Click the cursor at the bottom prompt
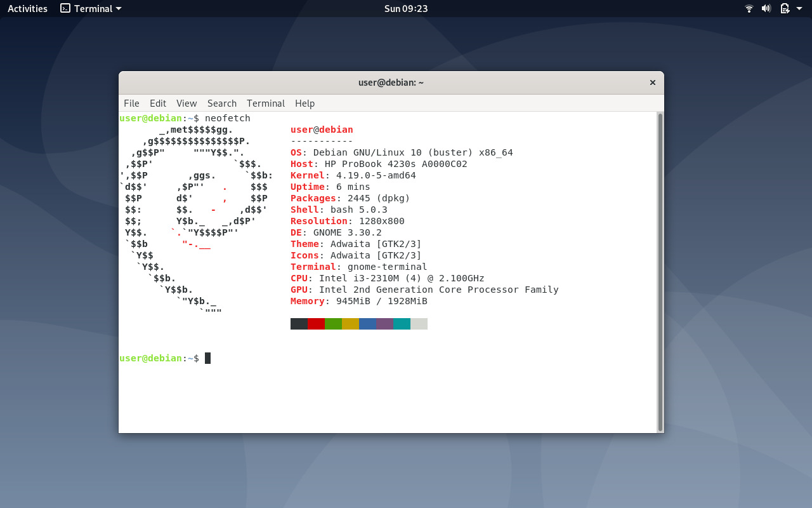The width and height of the screenshot is (812, 508). tap(207, 358)
